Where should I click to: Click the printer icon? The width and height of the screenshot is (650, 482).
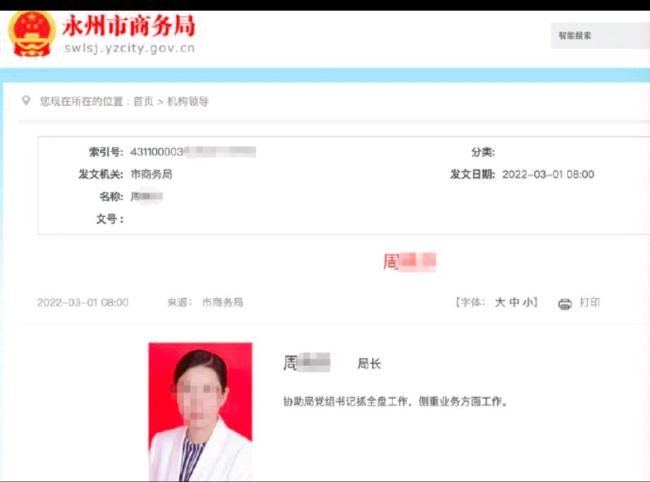point(565,304)
